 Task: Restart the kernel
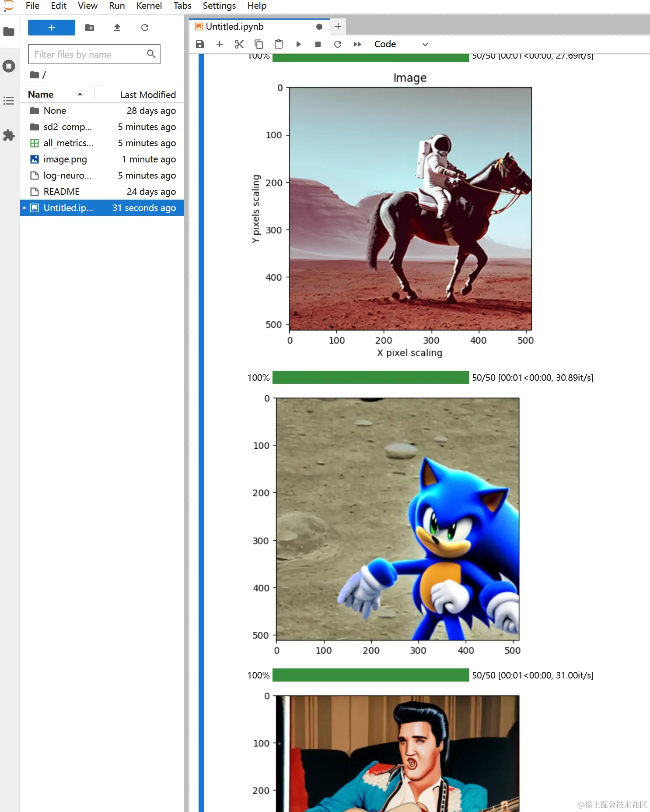[338, 44]
